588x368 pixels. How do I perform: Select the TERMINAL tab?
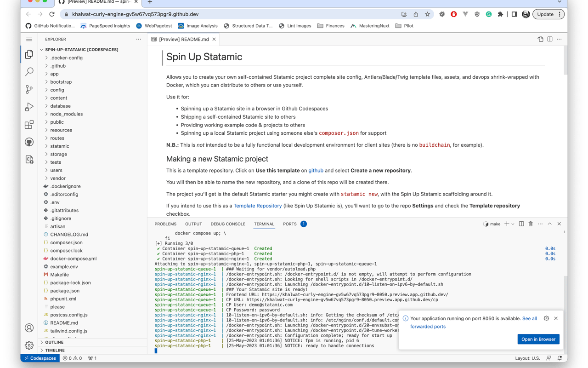[x=264, y=224]
